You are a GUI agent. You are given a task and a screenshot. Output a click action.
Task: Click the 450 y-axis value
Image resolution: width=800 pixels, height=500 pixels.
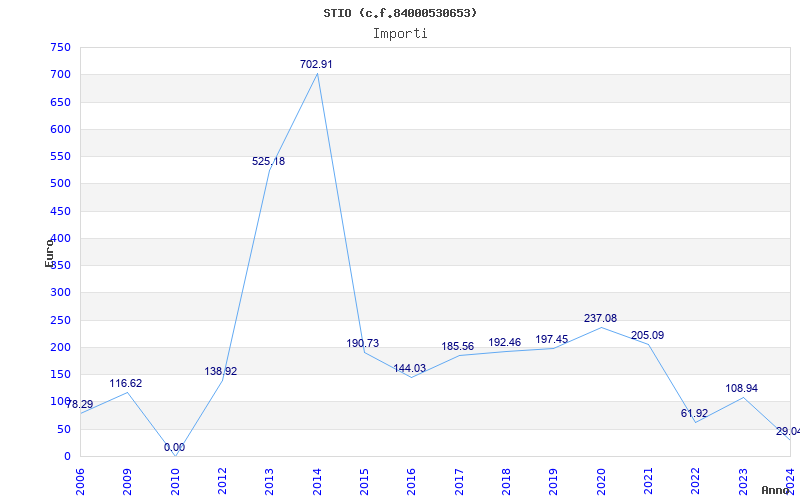60,212
